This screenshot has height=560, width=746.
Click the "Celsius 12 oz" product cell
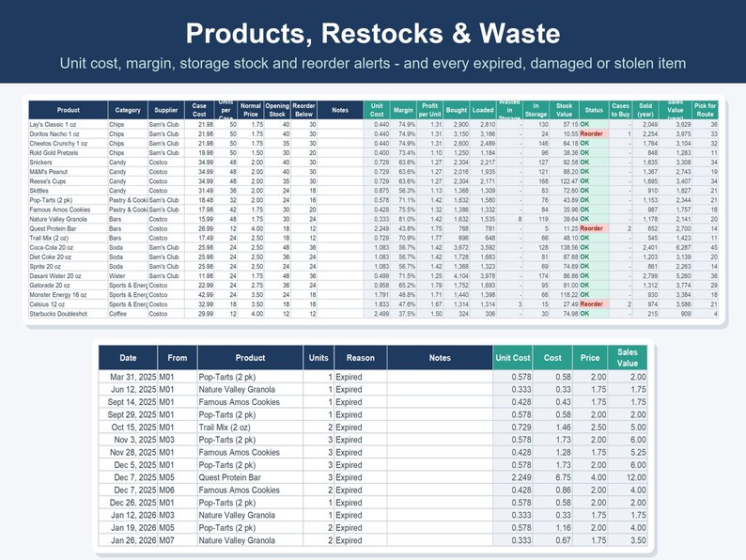click(68, 304)
